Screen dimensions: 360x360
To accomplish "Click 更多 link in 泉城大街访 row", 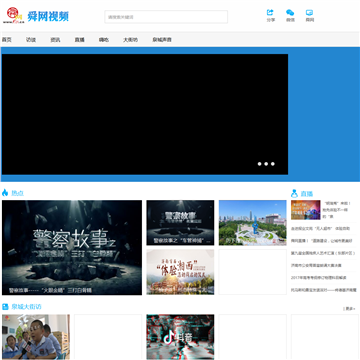I will [x=349, y=309].
